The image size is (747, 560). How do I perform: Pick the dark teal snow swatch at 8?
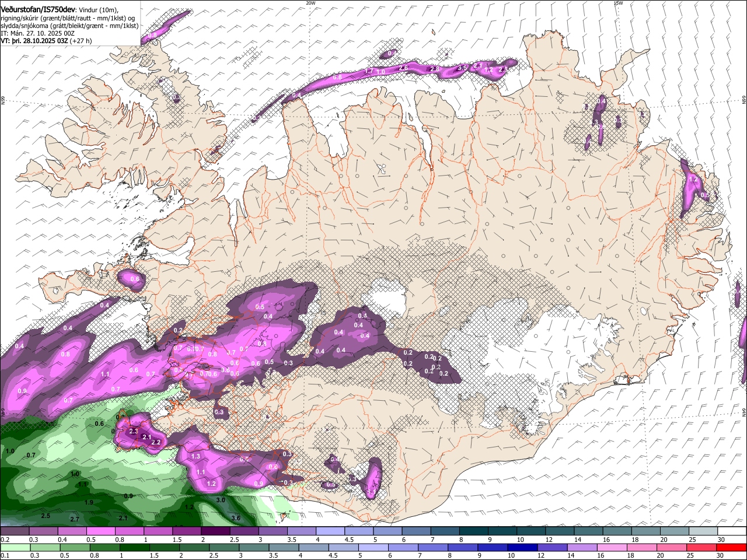[x=473, y=531]
